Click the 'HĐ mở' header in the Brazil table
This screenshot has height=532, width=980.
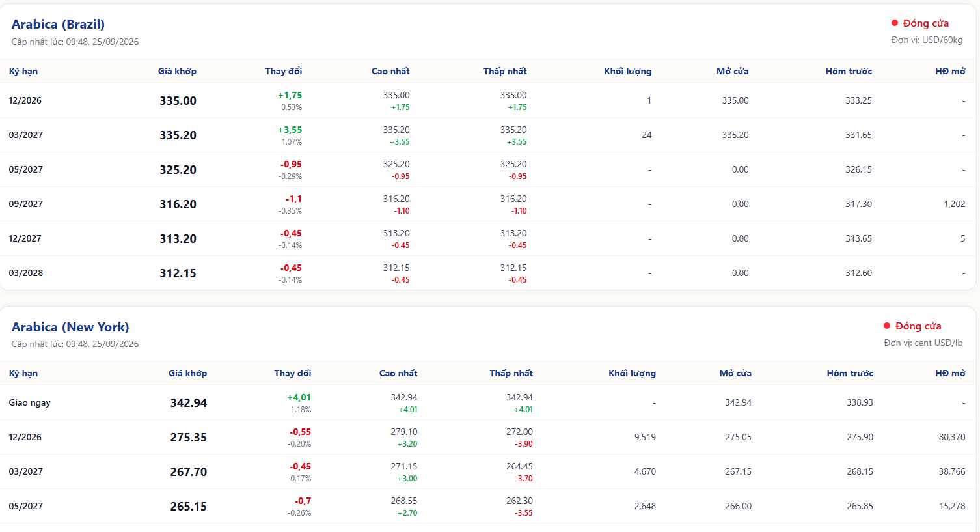[x=950, y=71]
